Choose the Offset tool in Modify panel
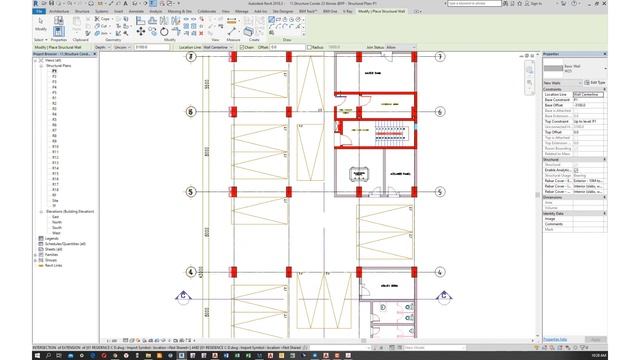The image size is (640, 360). (x=153, y=20)
